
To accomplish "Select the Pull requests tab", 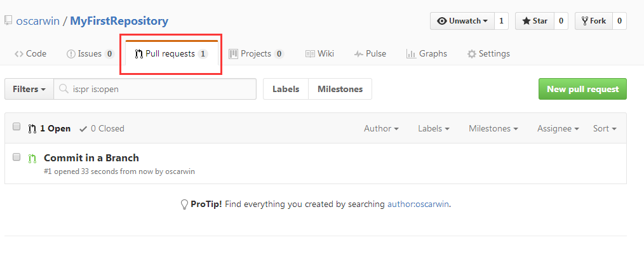I will [x=171, y=54].
